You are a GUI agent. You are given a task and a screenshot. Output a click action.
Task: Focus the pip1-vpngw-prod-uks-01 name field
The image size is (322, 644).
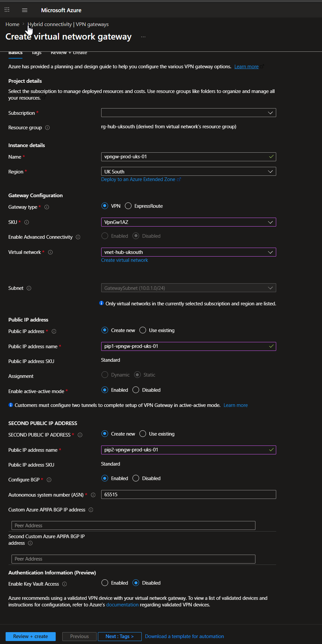[x=189, y=346]
